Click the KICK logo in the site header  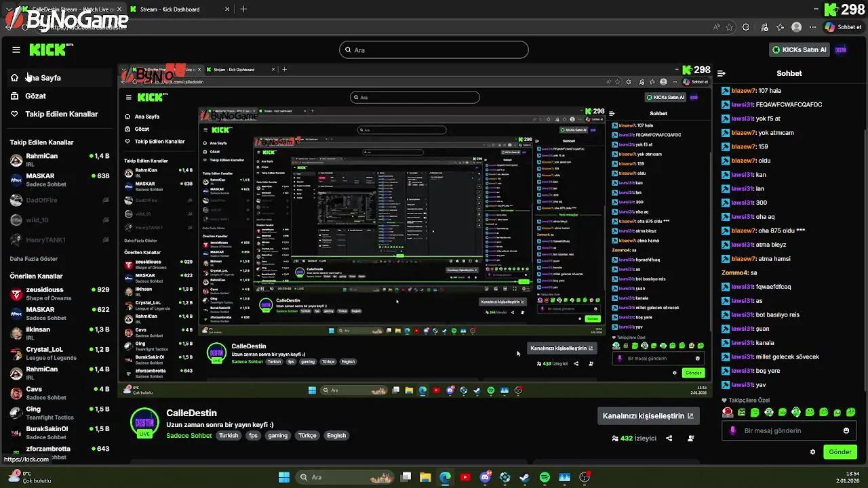pos(50,49)
